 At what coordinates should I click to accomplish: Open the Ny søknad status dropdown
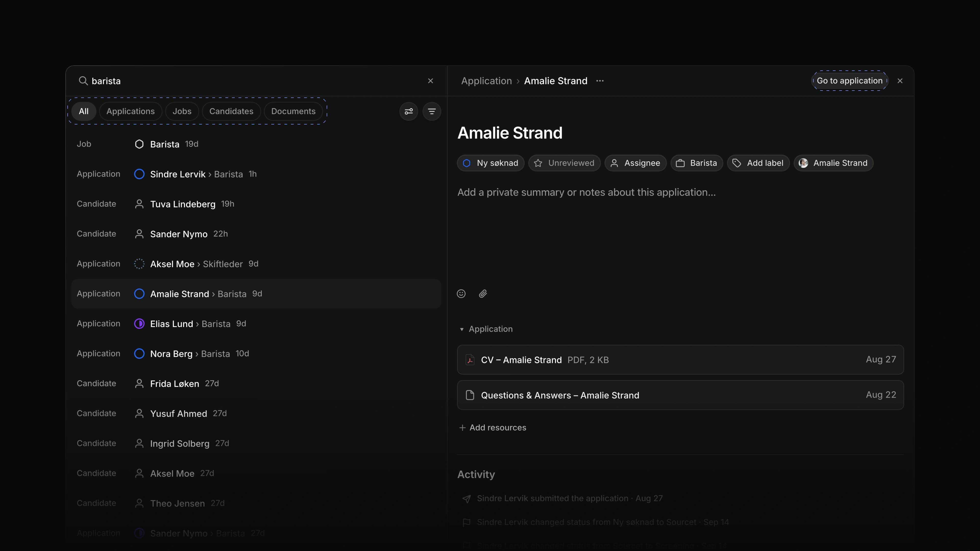(490, 163)
